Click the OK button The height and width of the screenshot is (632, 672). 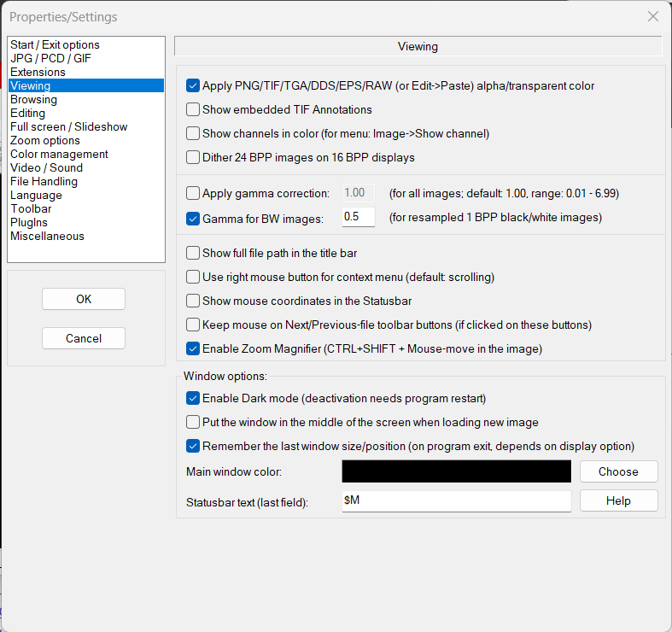point(84,299)
